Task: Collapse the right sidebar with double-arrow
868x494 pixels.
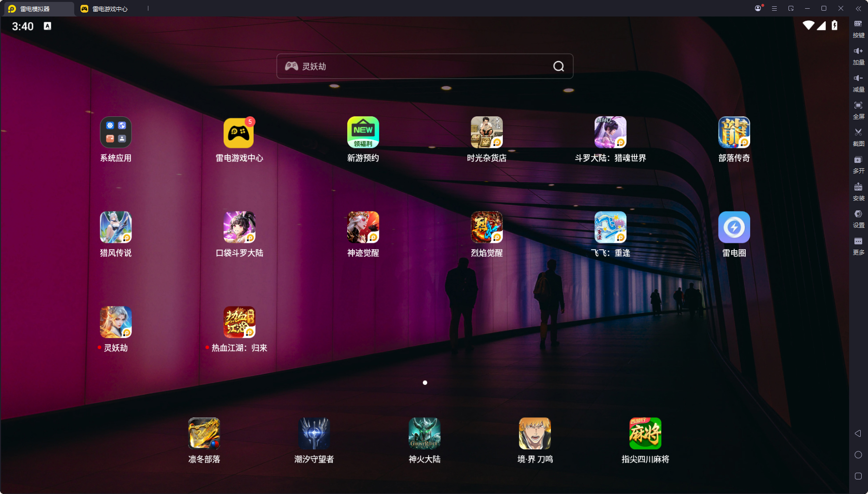Action: point(858,8)
